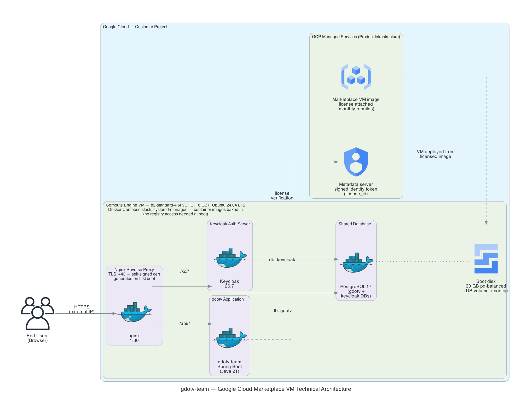
Task: Click the 'Keycloak Auth Server' cluster title
Action: pyautogui.click(x=230, y=224)
